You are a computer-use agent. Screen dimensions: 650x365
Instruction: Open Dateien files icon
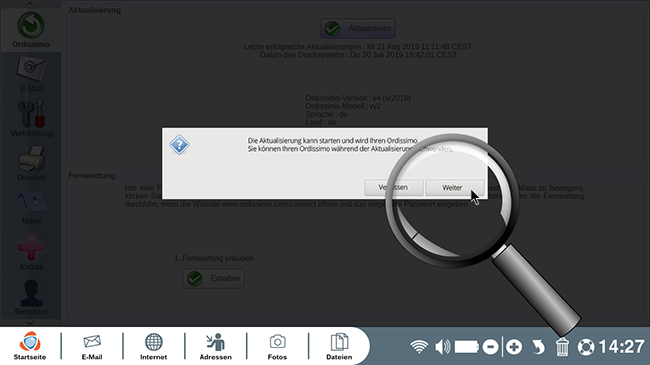click(339, 346)
